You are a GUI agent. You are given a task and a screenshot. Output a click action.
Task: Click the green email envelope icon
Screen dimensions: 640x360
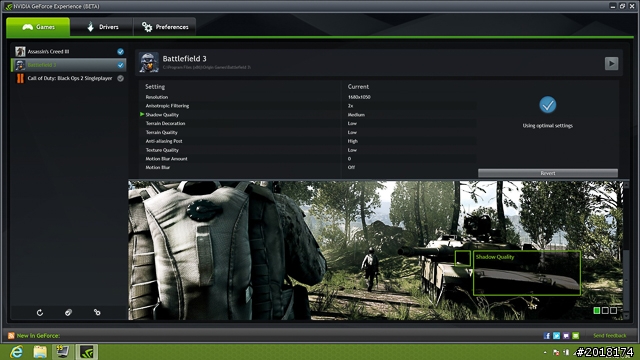pos(576,336)
